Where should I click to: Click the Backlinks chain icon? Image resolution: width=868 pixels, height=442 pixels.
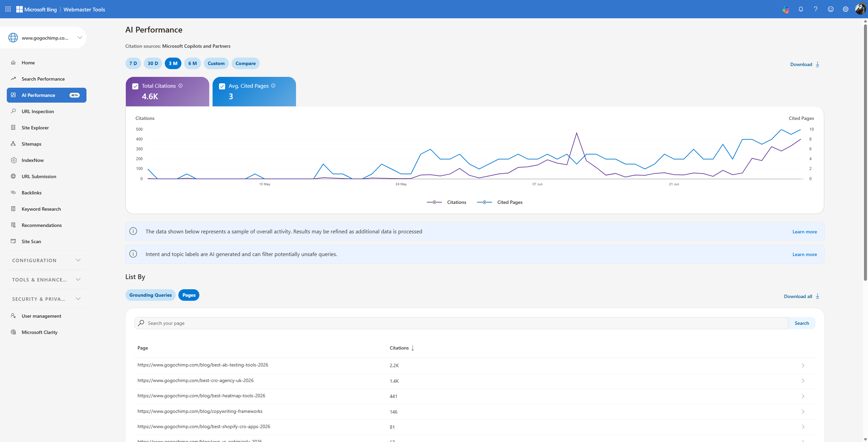tap(13, 192)
